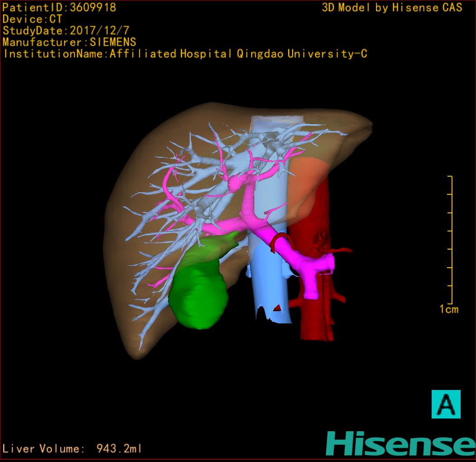Click the '1cm' scale label
476x462 pixels.
[448, 309]
